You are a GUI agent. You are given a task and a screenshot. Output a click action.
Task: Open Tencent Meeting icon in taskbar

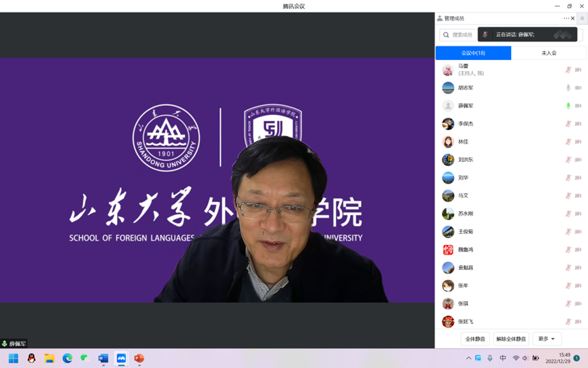tap(121, 358)
